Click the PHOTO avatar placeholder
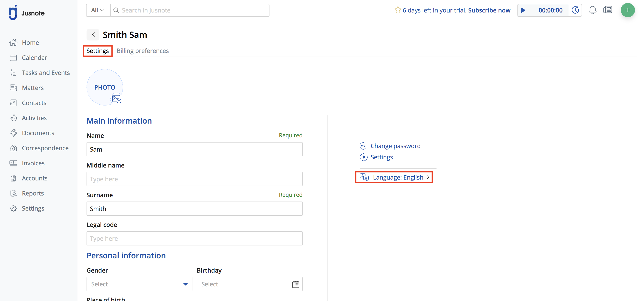644x301 pixels. [x=105, y=87]
